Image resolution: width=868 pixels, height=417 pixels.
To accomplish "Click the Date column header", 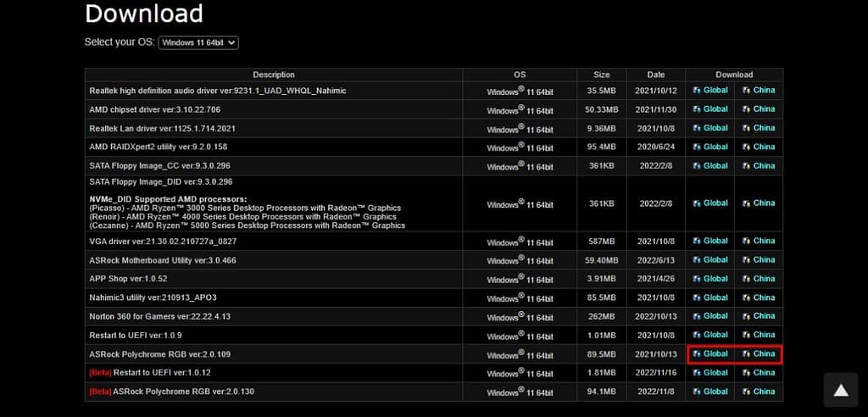I will point(656,75).
